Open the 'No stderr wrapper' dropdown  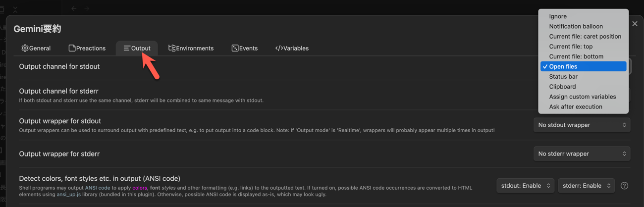click(582, 154)
